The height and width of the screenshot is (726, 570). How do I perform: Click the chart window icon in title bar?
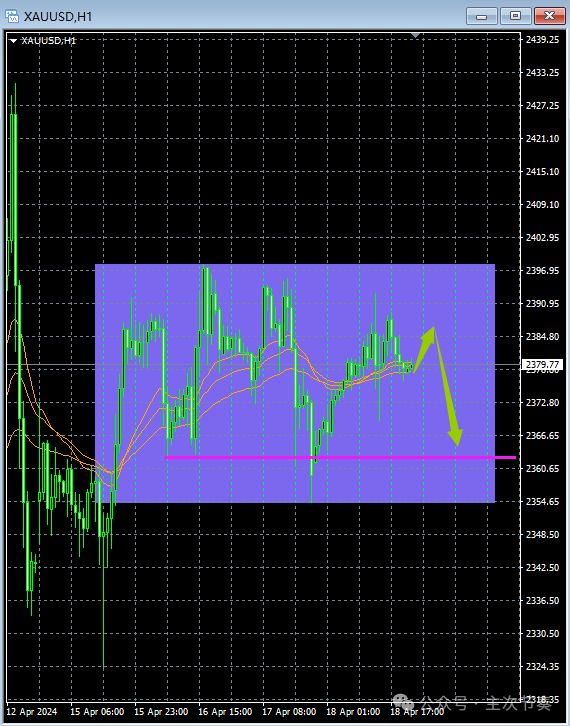(12, 16)
